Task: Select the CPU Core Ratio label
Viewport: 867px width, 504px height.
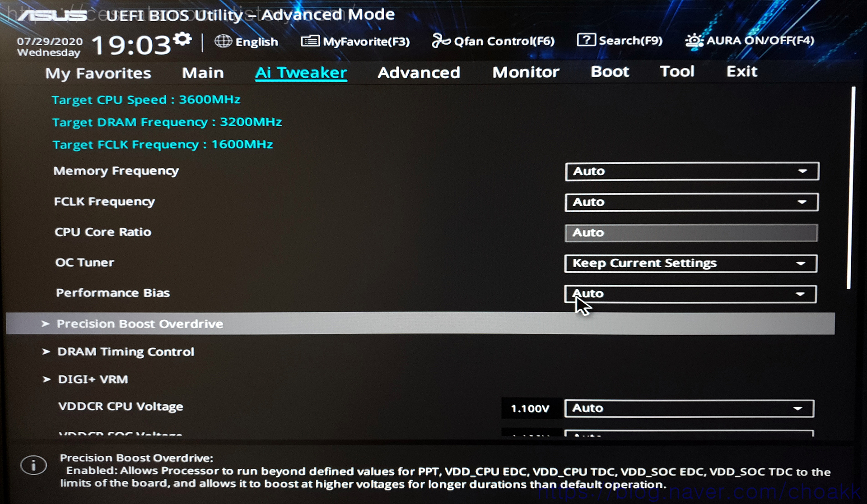Action: tap(103, 232)
